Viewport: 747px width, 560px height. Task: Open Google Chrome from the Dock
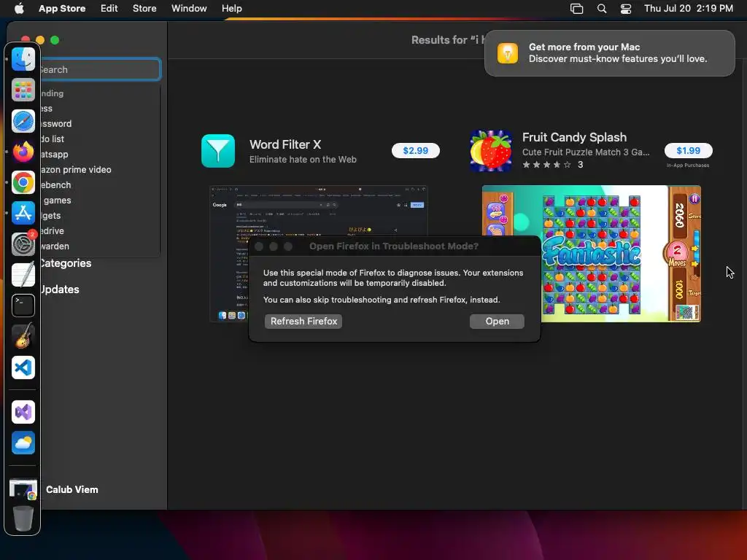click(23, 182)
